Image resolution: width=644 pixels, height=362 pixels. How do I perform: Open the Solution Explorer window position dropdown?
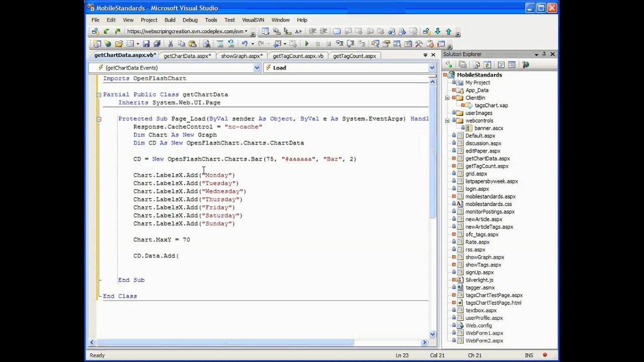536,54
